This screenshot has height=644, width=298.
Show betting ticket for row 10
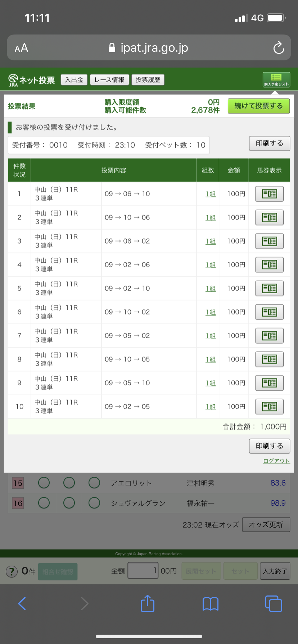(269, 407)
